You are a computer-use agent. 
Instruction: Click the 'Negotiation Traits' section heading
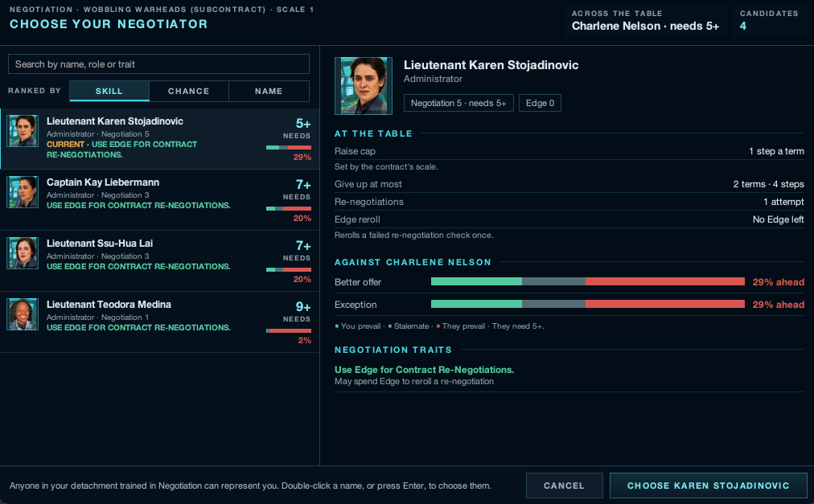[393, 350]
